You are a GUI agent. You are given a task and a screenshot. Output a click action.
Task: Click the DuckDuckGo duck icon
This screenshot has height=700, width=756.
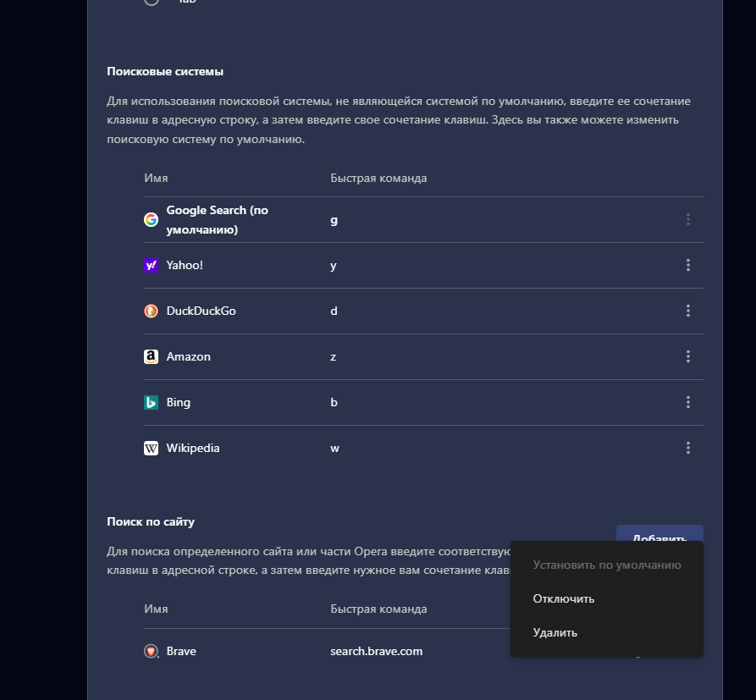(x=151, y=311)
